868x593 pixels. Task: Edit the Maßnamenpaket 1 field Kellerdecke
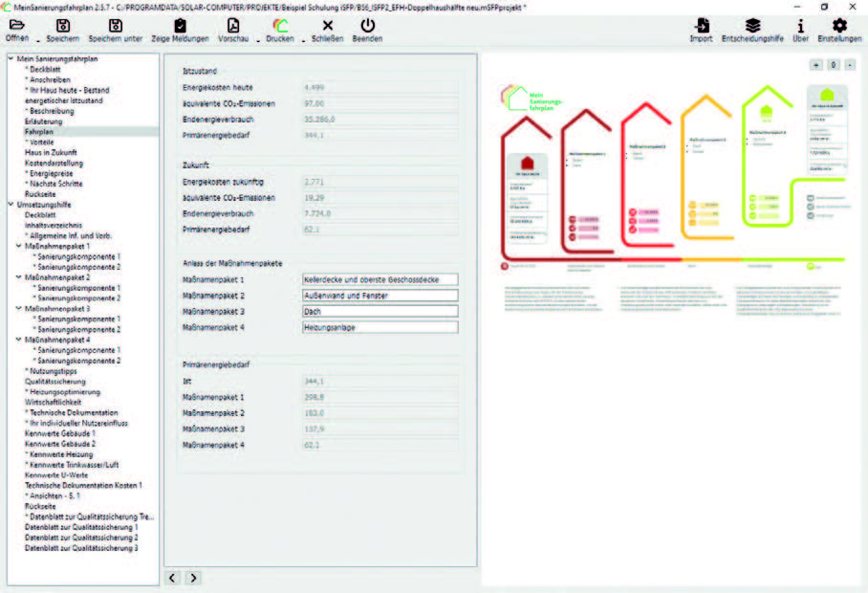click(x=380, y=279)
